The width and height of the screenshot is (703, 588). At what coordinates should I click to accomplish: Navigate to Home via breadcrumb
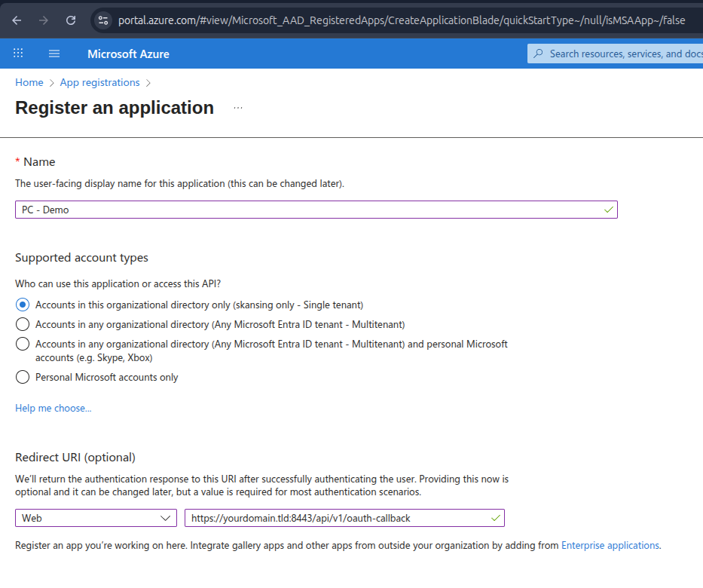pos(29,82)
